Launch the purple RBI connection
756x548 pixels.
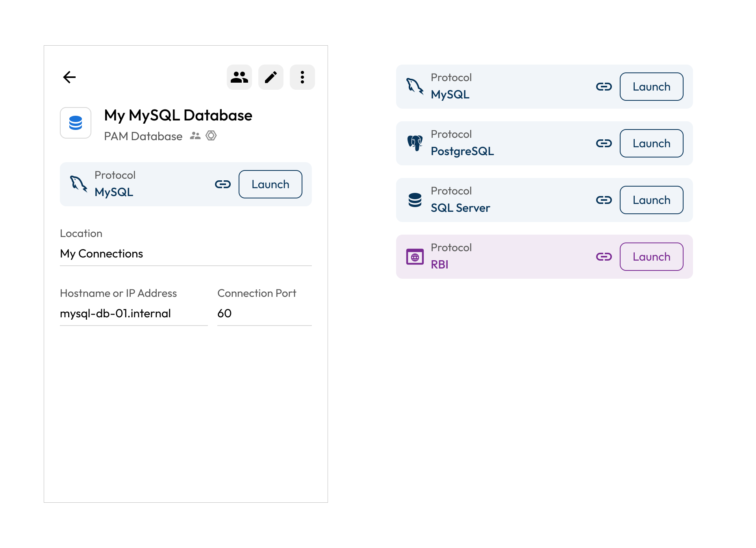652,257
